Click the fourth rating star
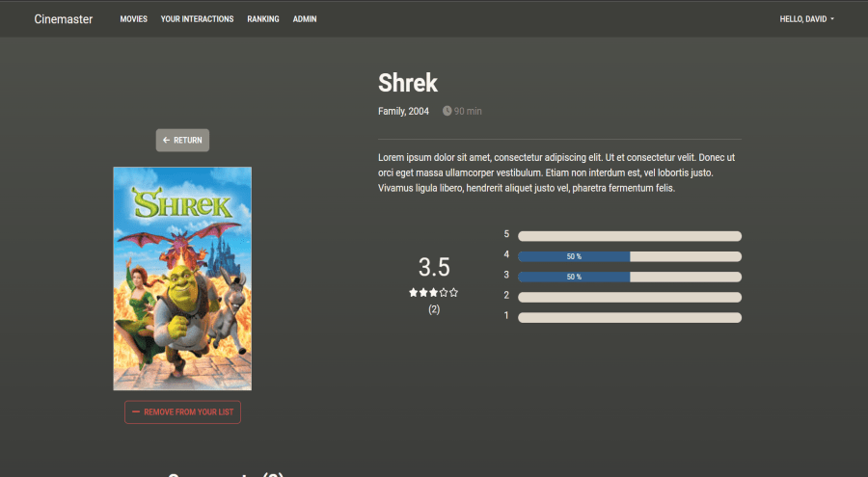The image size is (868, 477). tap(444, 293)
